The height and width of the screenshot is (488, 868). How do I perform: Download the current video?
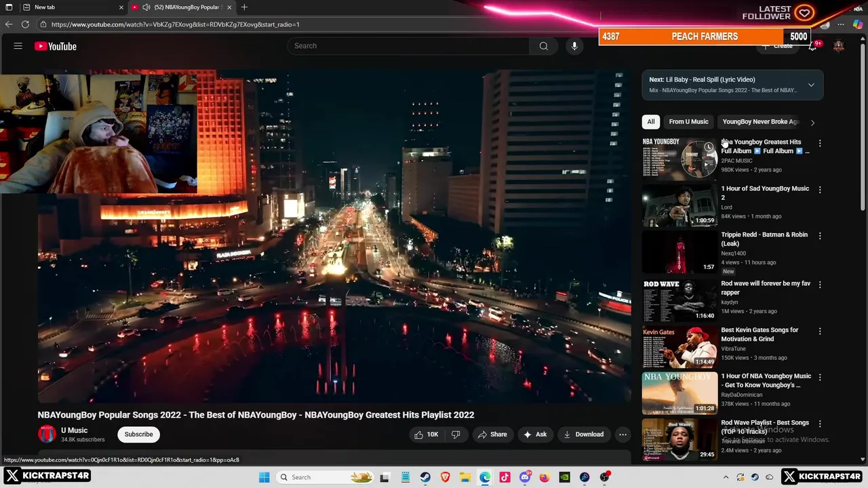583,434
